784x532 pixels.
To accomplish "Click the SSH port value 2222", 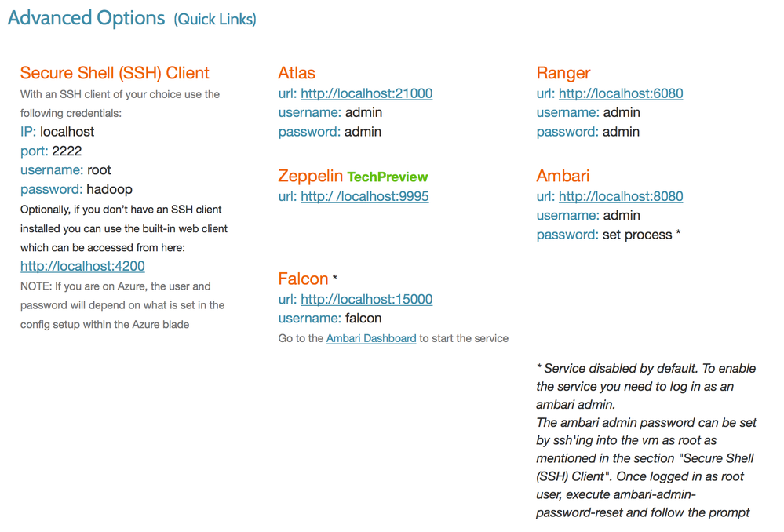I will tap(67, 151).
